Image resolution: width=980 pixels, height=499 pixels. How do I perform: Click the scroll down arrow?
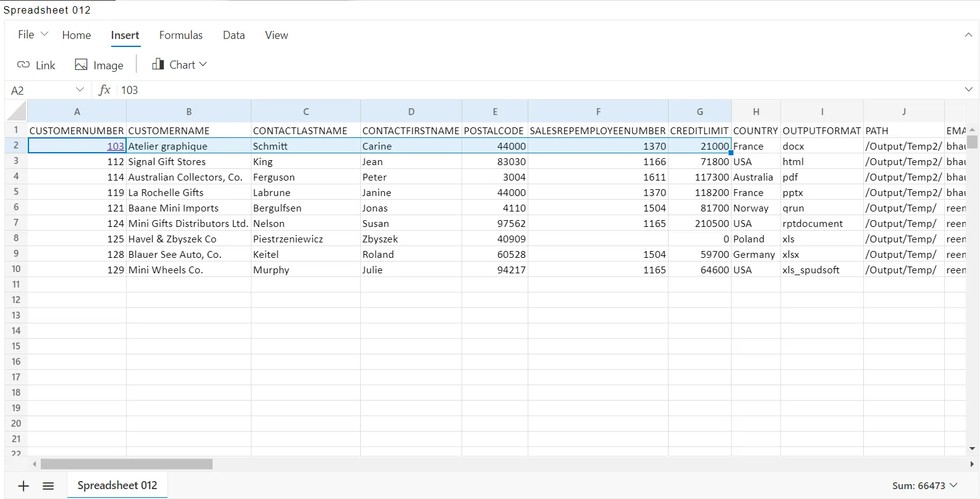point(973,448)
